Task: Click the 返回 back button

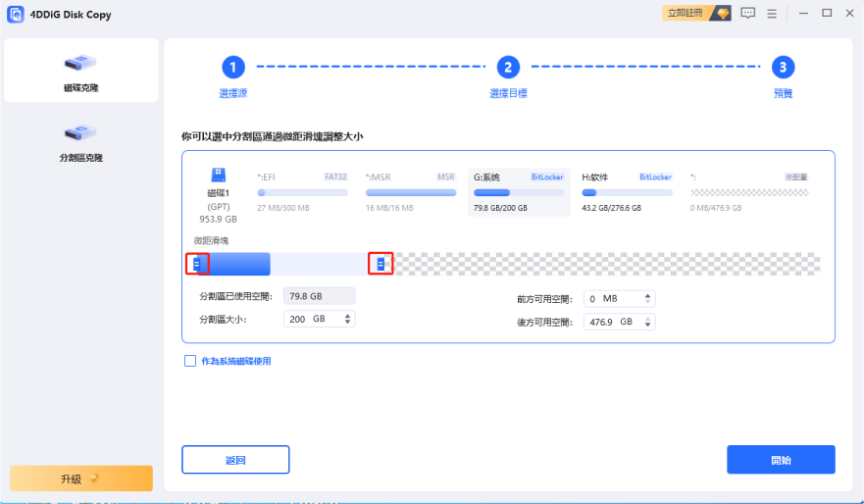Action: point(235,459)
